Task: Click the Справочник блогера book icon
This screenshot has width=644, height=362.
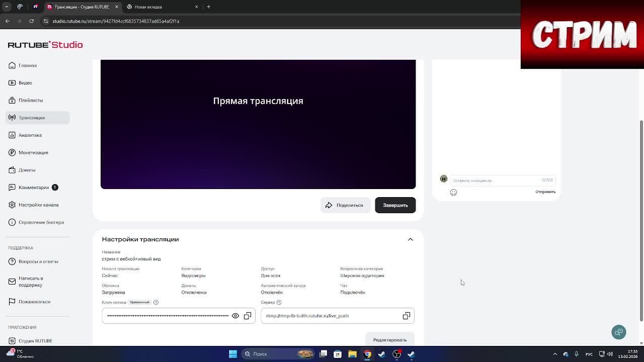Action: tap(12, 222)
